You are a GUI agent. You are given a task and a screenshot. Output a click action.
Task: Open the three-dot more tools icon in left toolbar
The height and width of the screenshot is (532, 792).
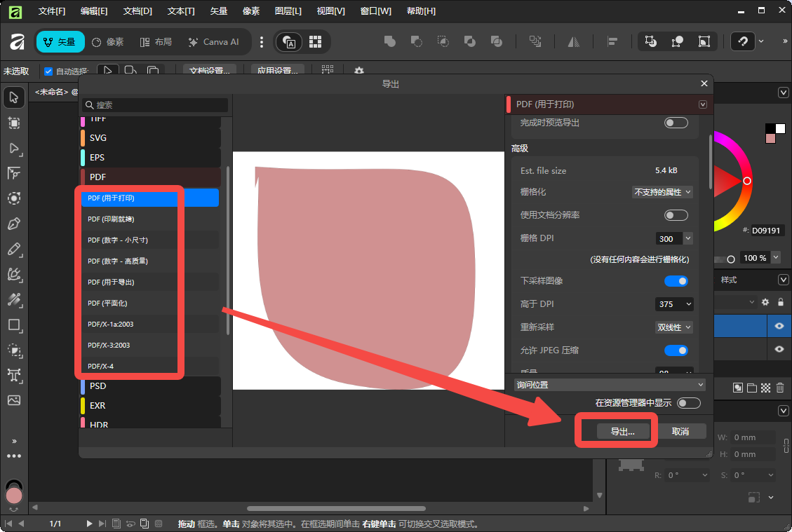pos(14,456)
